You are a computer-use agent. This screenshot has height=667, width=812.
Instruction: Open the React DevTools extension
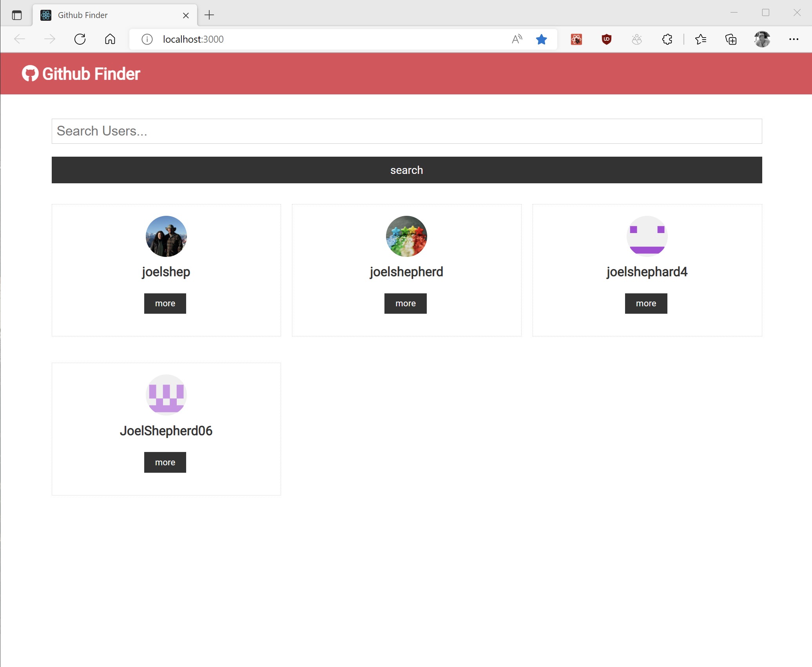point(576,39)
